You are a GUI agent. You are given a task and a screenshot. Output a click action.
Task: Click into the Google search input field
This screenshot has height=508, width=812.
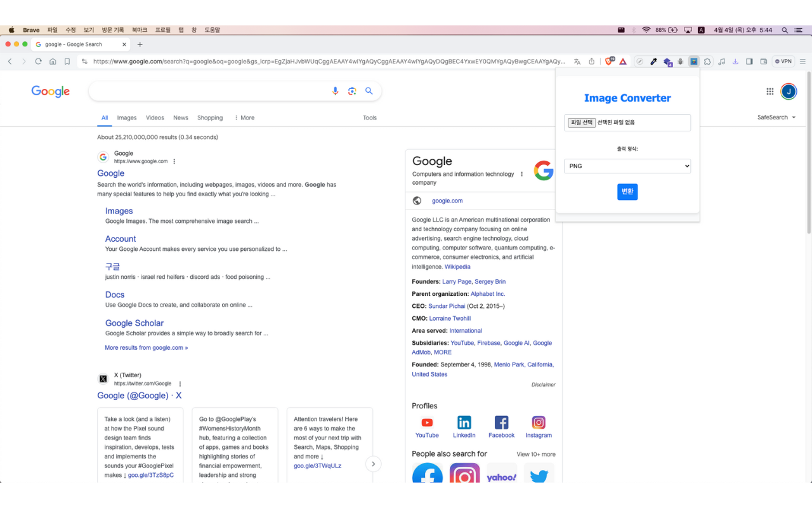209,91
